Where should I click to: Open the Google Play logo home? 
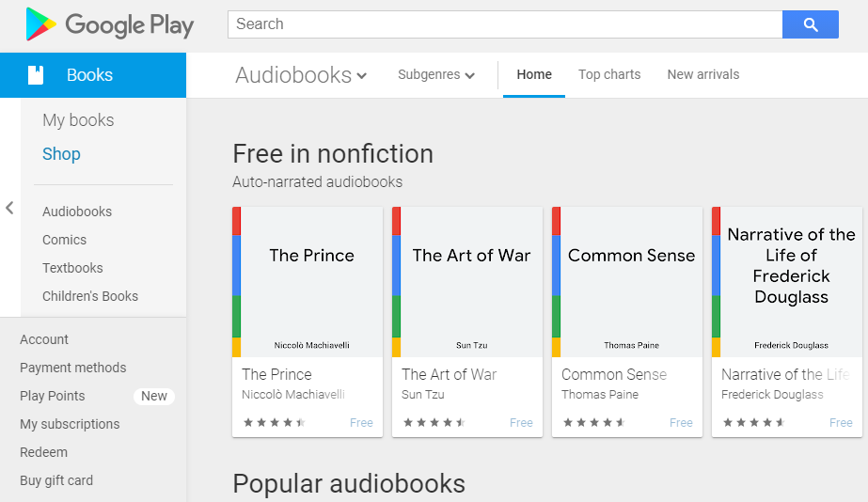tap(110, 24)
